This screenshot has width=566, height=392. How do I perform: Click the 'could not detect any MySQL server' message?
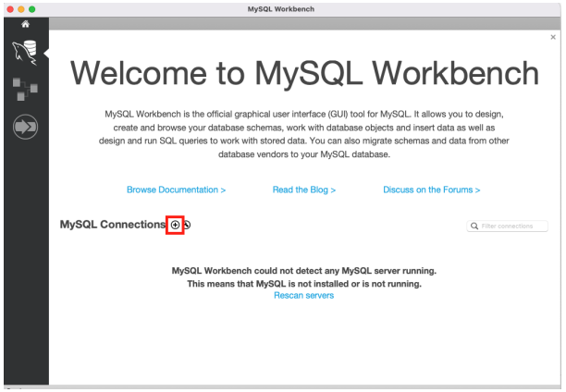(304, 271)
